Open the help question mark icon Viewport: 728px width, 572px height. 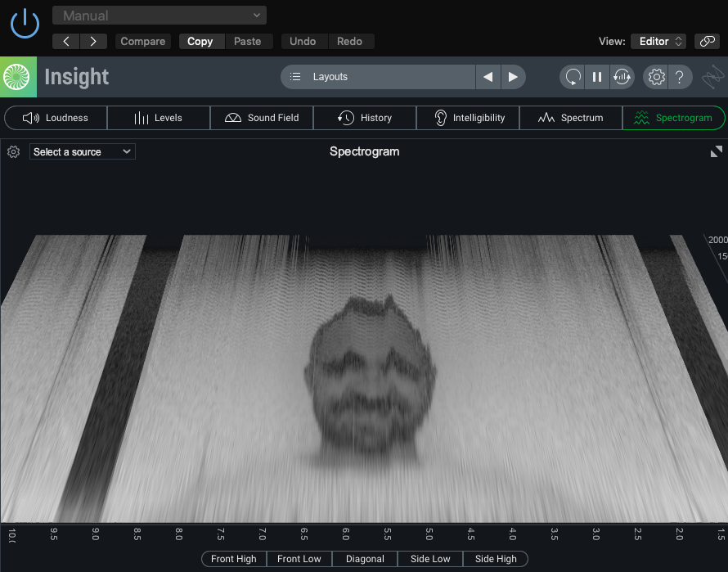pos(681,77)
